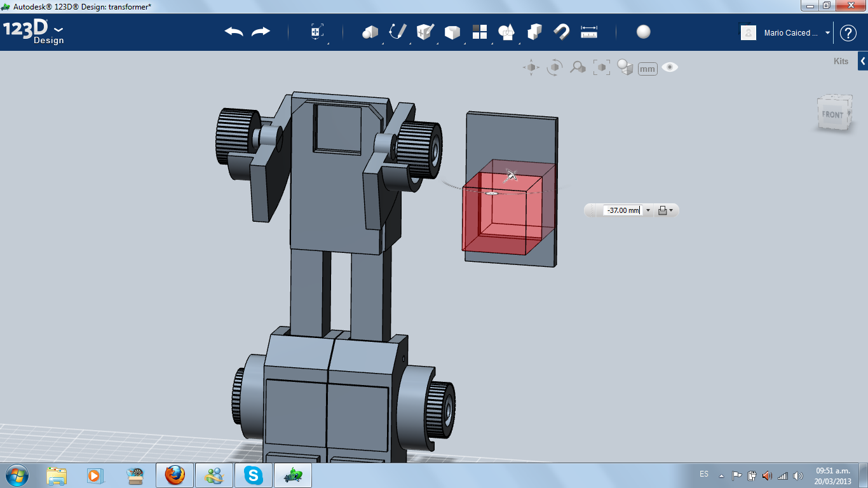Open the distance value dropdown arrow
The height and width of the screenshot is (488, 868).
648,210
